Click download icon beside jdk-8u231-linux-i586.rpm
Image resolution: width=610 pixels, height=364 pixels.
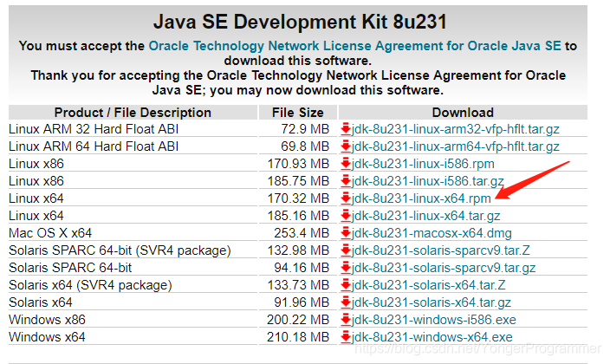(346, 164)
